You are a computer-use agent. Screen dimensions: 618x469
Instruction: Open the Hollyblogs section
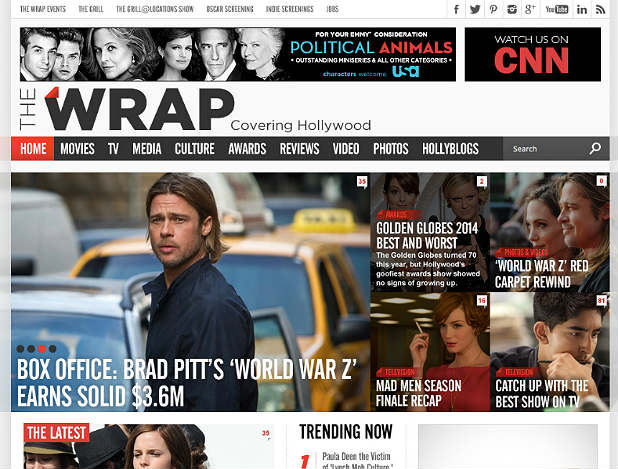coord(450,149)
